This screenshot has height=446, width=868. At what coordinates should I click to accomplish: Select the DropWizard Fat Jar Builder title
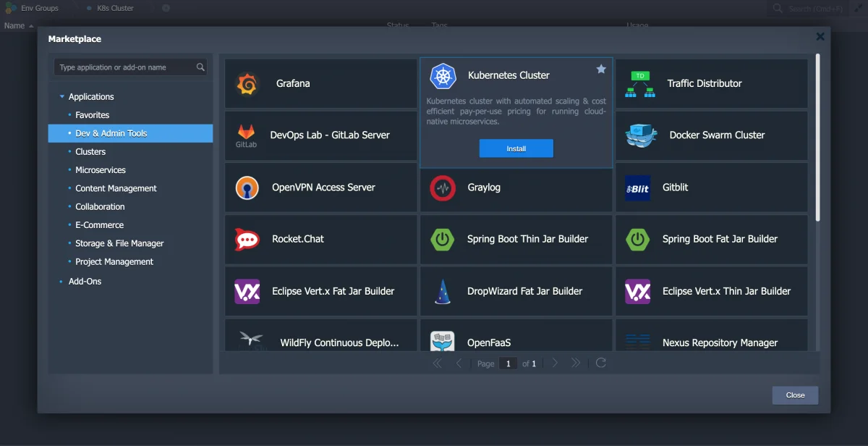[524, 291]
